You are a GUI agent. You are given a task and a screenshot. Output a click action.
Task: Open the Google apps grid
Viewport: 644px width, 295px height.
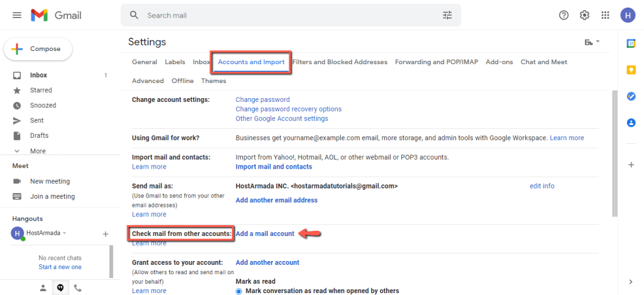coord(605,15)
